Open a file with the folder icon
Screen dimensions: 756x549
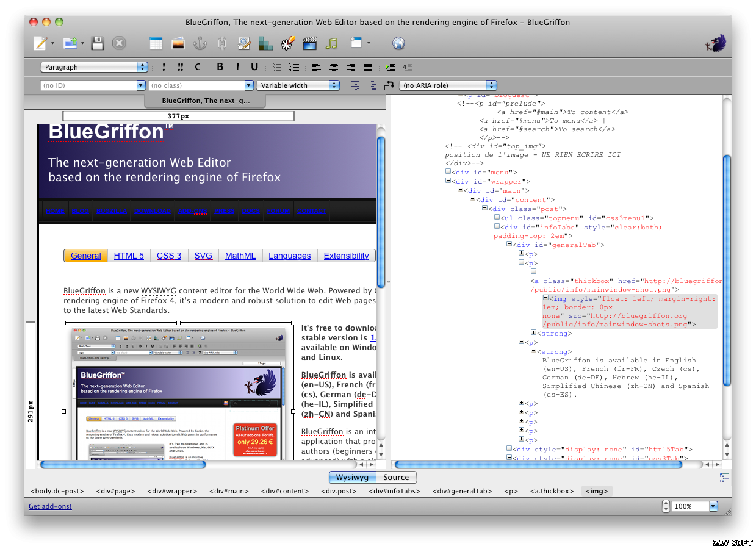[x=71, y=43]
